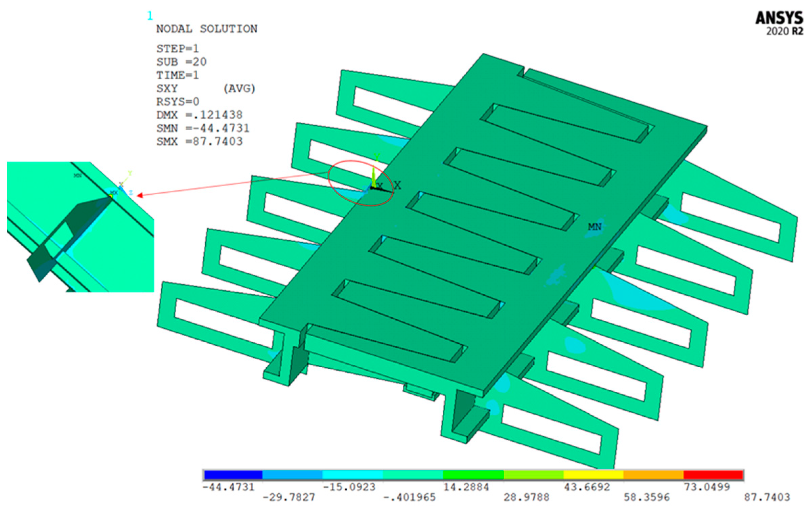Click the legend value 14.2884
812x514 pixels.
click(466, 487)
